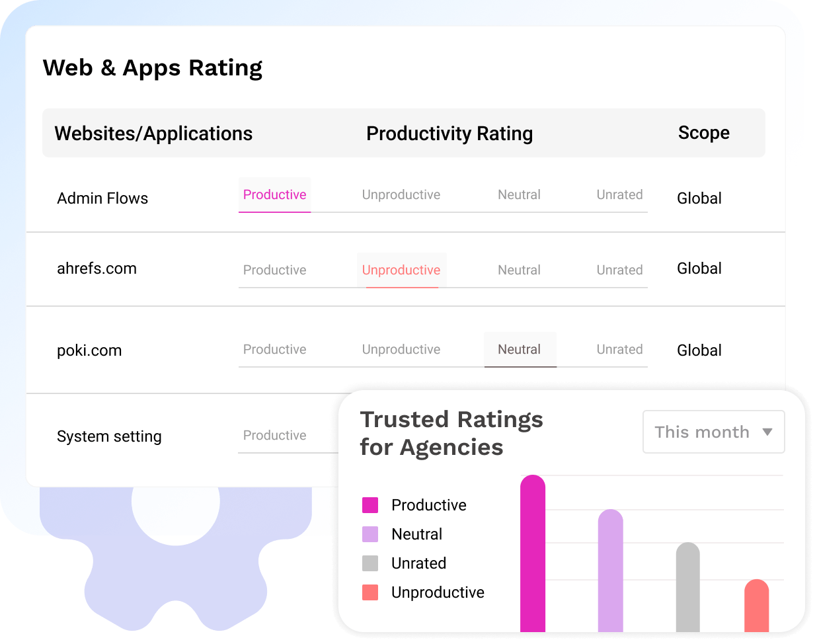Choose Unrated for Admin Flows
817x644 pixels.
(x=619, y=194)
